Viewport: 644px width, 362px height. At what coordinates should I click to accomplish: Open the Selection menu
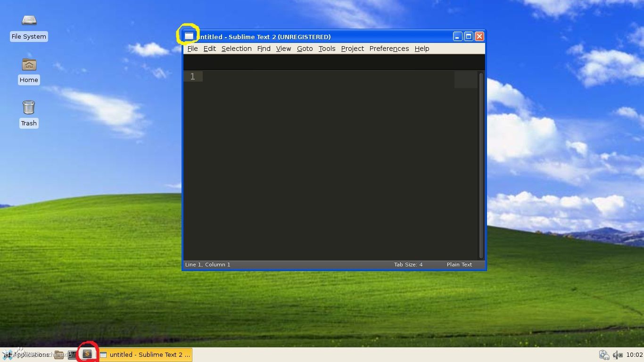237,49
